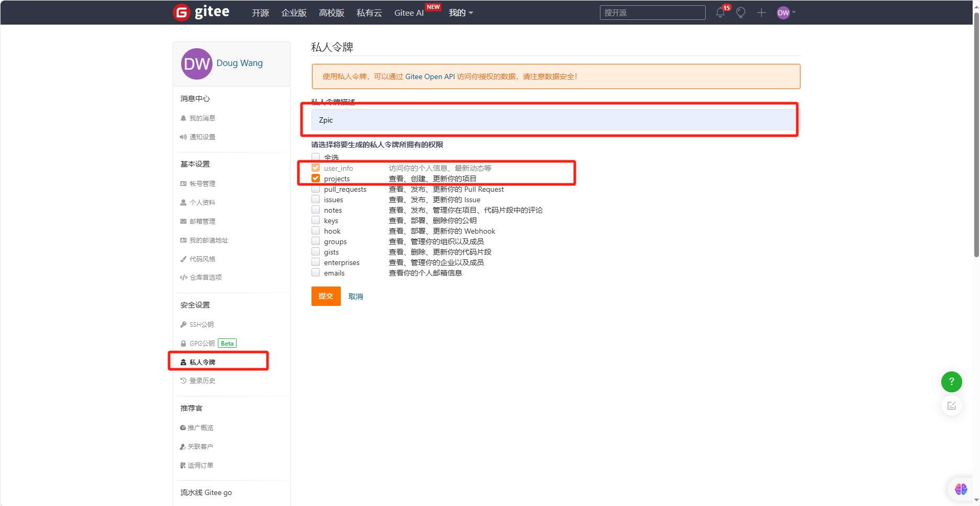The width and height of the screenshot is (980, 506).
Task: Disable the projects permission
Action: click(316, 178)
